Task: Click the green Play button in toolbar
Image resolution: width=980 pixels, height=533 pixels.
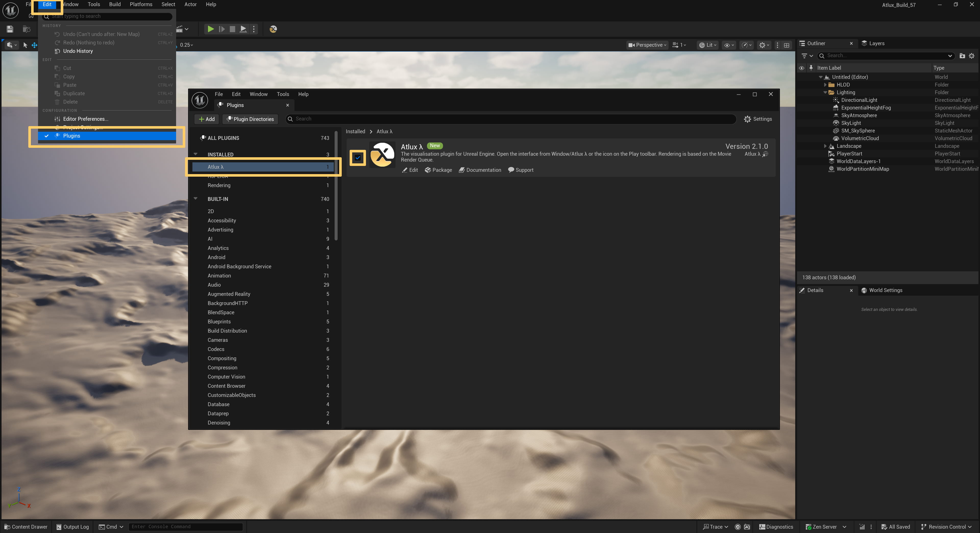Action: (x=210, y=29)
